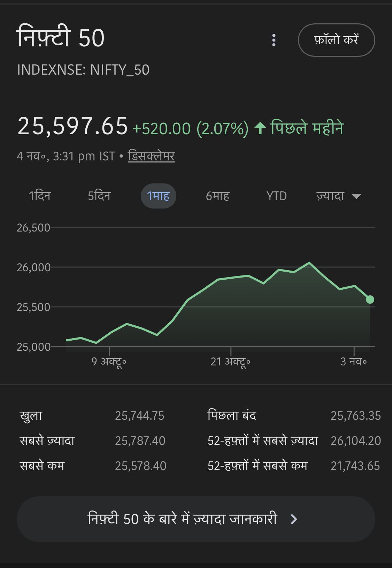Viewport: 392px width, 568px height.
Task: Click the 9 अक्टू॰ date axis label
Action: (x=109, y=362)
